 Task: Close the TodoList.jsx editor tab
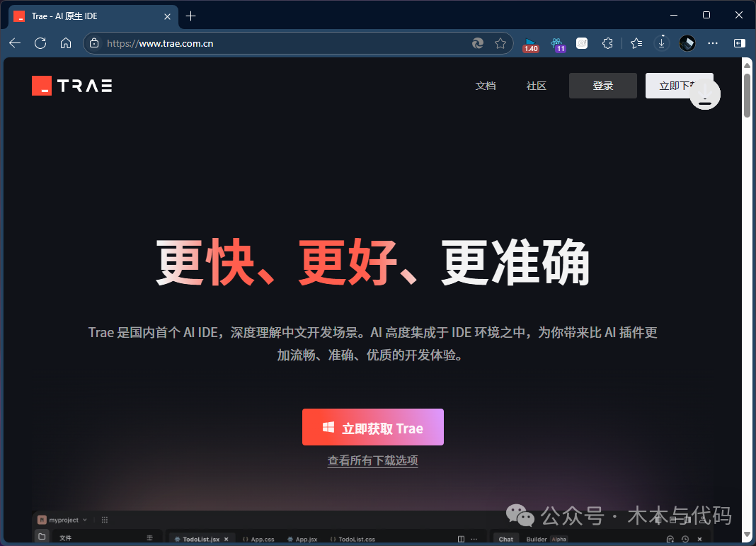click(x=226, y=539)
